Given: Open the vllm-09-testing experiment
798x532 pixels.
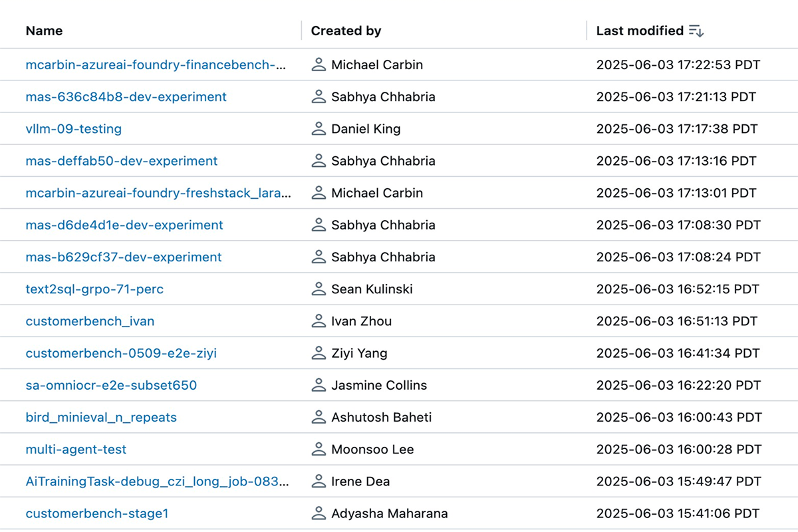Looking at the screenshot, I should click(74, 129).
